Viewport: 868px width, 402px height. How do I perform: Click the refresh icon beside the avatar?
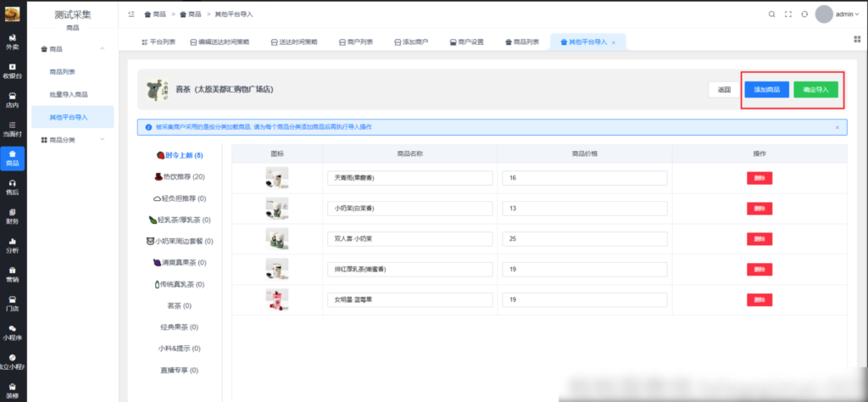click(804, 14)
